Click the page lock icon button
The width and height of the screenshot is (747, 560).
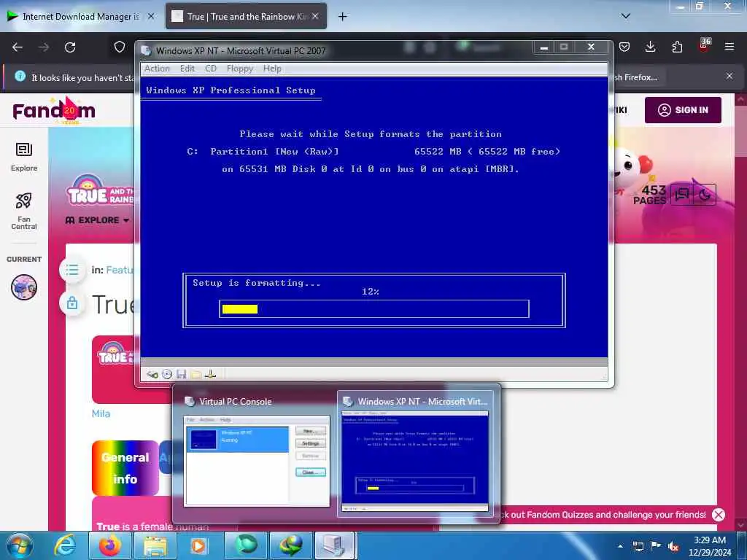[x=72, y=303]
